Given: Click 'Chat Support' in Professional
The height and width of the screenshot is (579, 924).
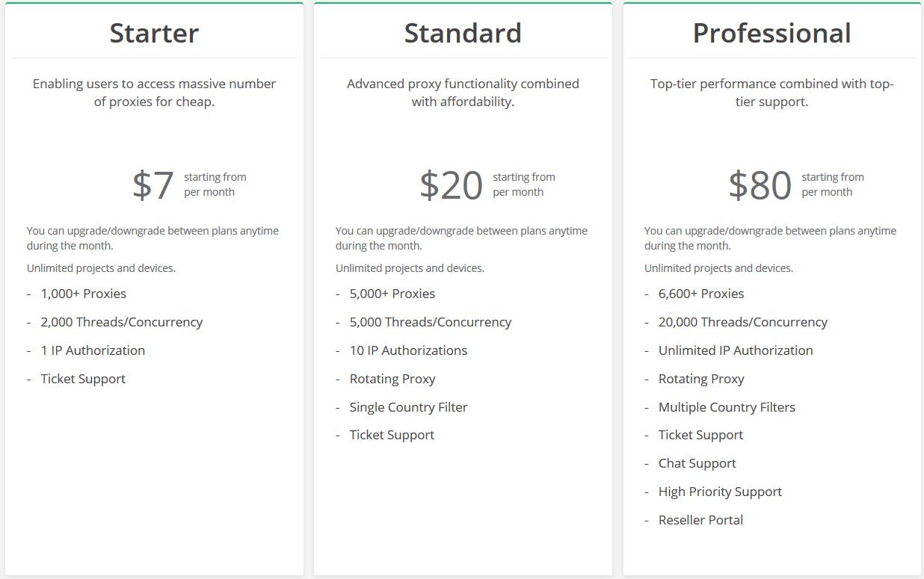Looking at the screenshot, I should point(697,463).
